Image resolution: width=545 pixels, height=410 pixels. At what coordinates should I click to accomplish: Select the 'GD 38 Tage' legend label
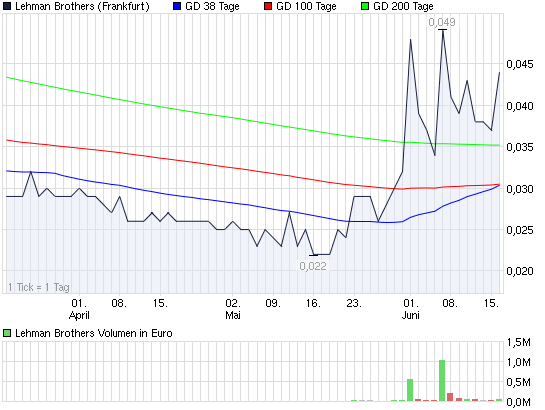pyautogui.click(x=212, y=6)
